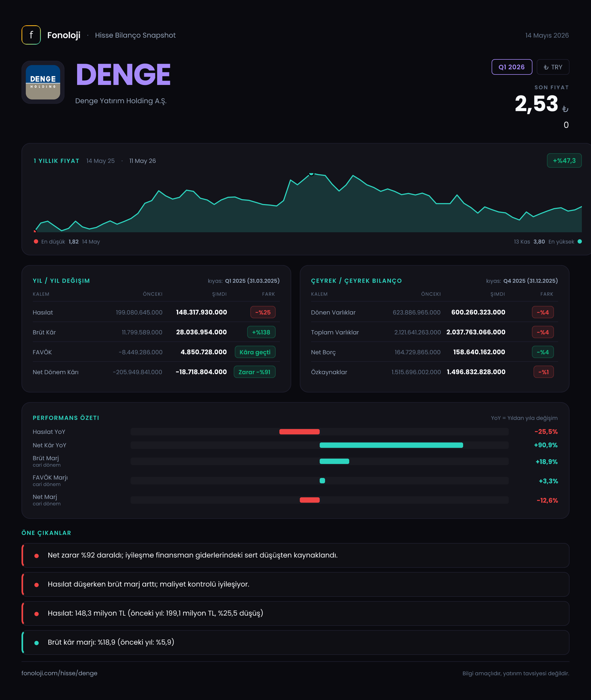Click the Net Marj red bar
The image size is (591, 700).
(309, 500)
